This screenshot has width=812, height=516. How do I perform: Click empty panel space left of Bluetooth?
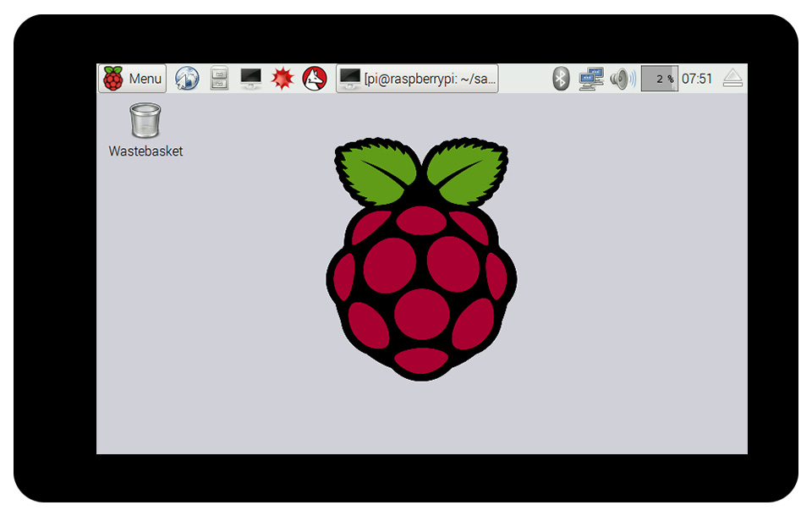(524, 79)
